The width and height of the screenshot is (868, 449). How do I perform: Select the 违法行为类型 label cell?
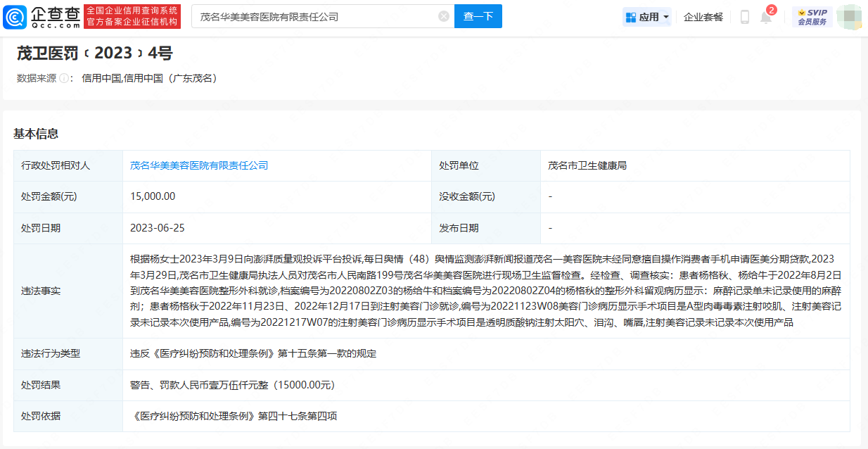point(68,353)
